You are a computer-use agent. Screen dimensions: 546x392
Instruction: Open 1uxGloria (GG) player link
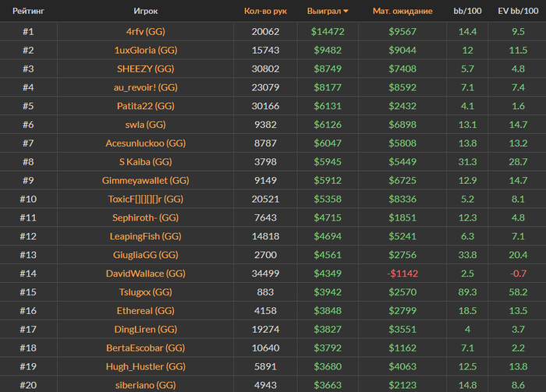pos(146,50)
